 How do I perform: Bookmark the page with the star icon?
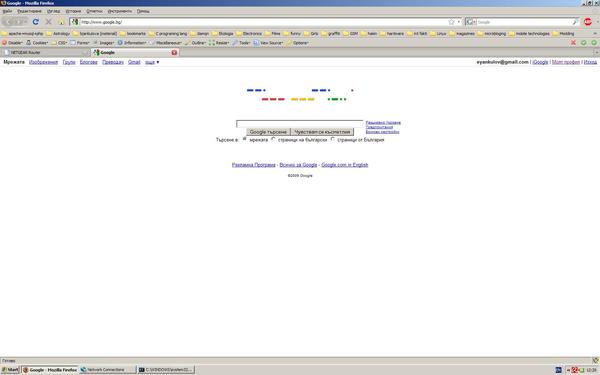click(x=452, y=22)
